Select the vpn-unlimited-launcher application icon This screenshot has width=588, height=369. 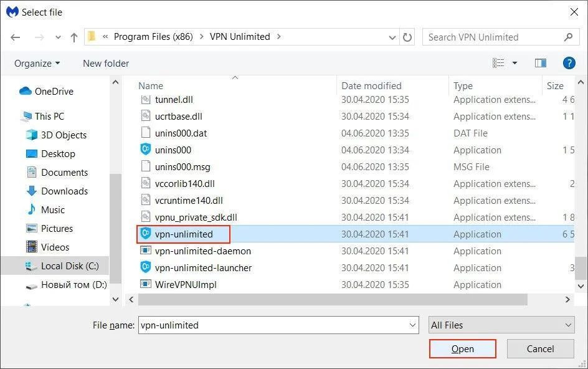146,268
